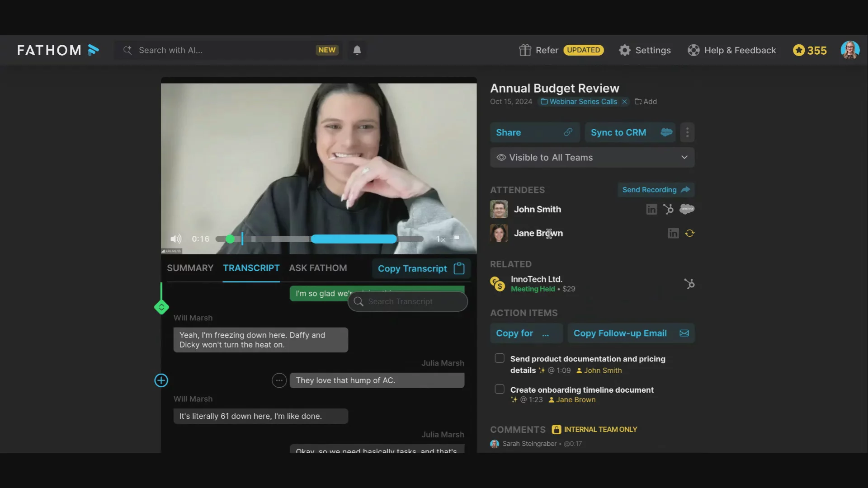
Task: Remove Webinar Series Calls folder tag
Action: [624, 102]
